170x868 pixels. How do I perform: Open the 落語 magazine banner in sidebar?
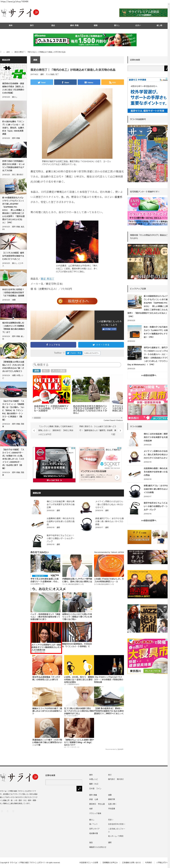pyautogui.click(x=147, y=584)
